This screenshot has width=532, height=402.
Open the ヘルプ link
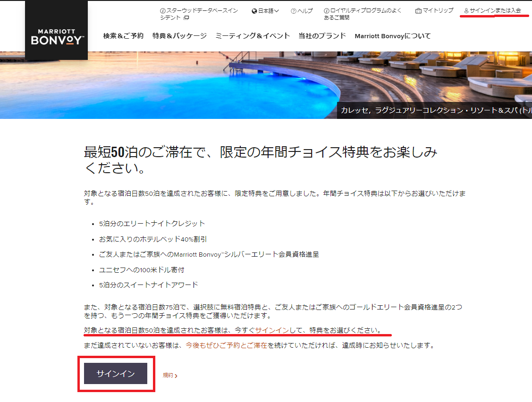[302, 11]
